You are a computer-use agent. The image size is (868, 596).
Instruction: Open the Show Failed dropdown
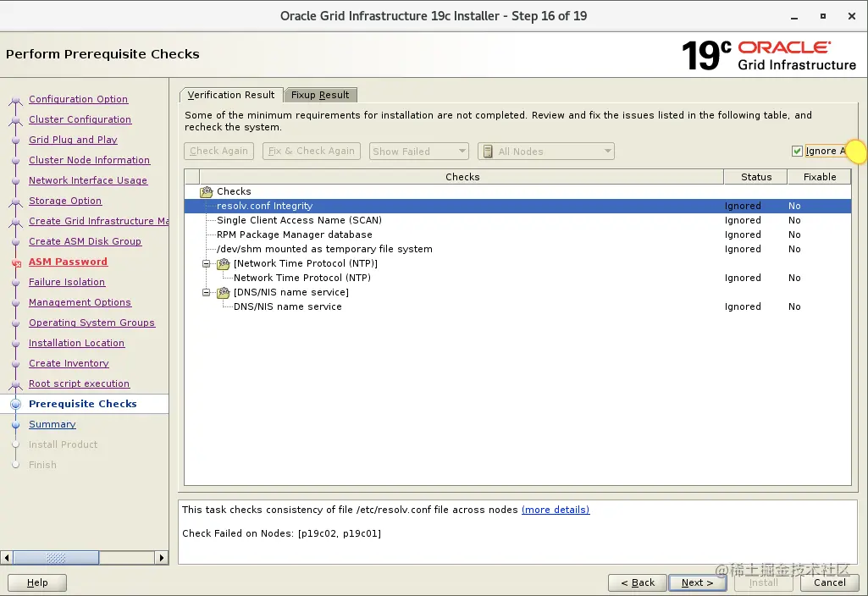coord(418,151)
